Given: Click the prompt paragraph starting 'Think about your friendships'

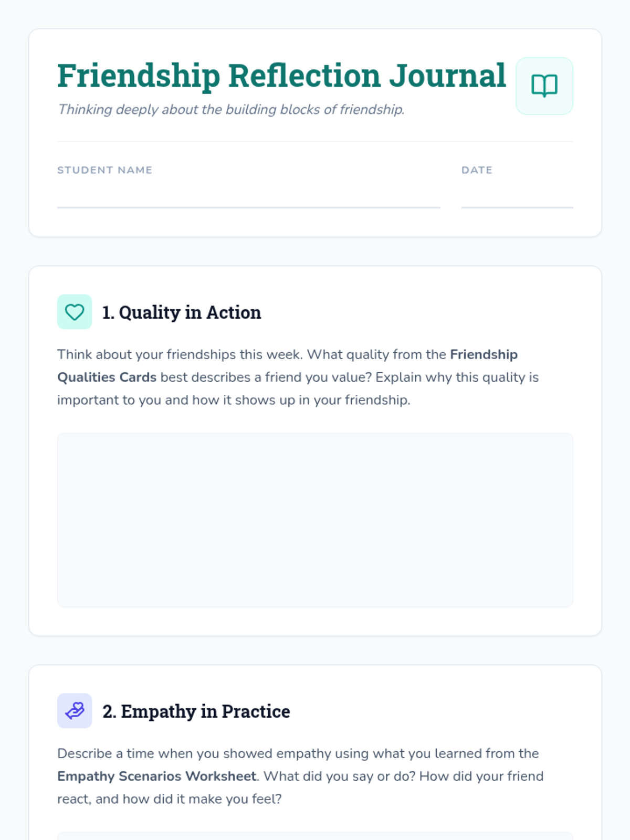Looking at the screenshot, I should [x=298, y=377].
